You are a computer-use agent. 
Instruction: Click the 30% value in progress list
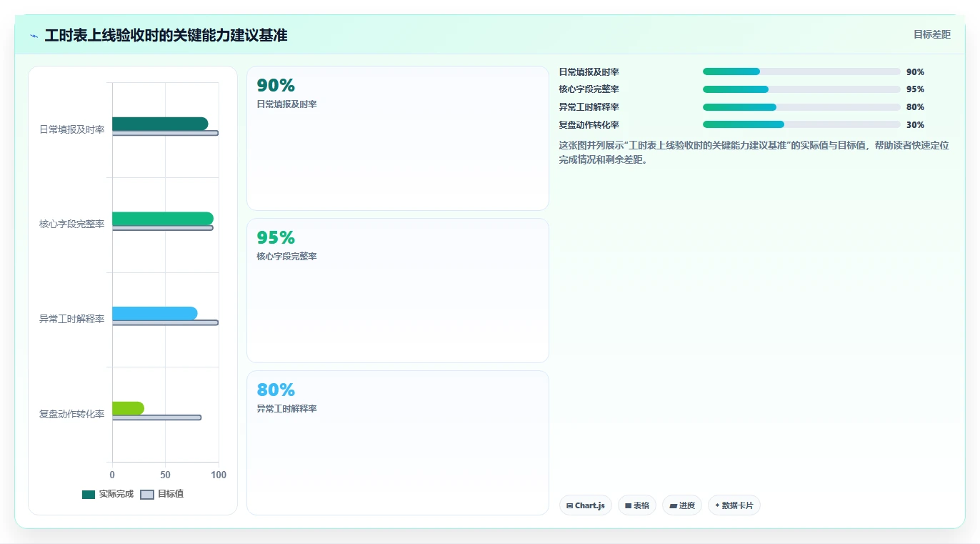[x=915, y=125]
